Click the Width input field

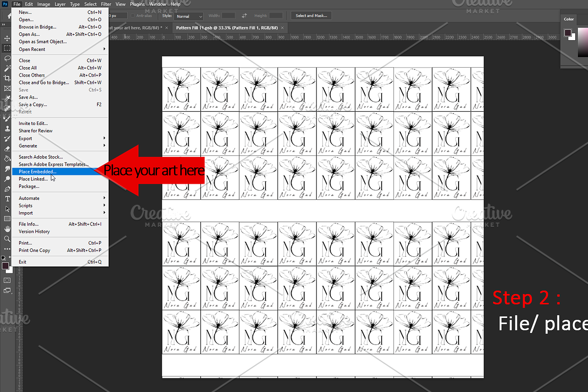pyautogui.click(x=228, y=16)
